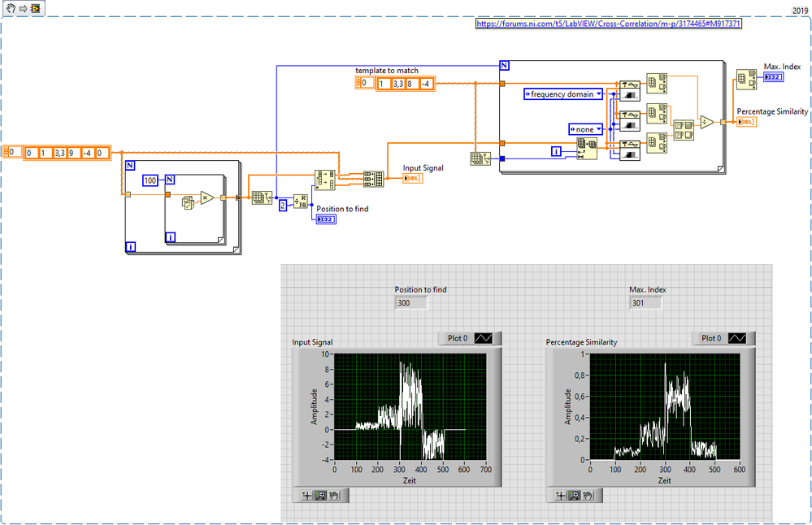The height and width of the screenshot is (525, 812).
Task: Select the Multiply node inside the inner loop
Action: pyautogui.click(x=207, y=197)
